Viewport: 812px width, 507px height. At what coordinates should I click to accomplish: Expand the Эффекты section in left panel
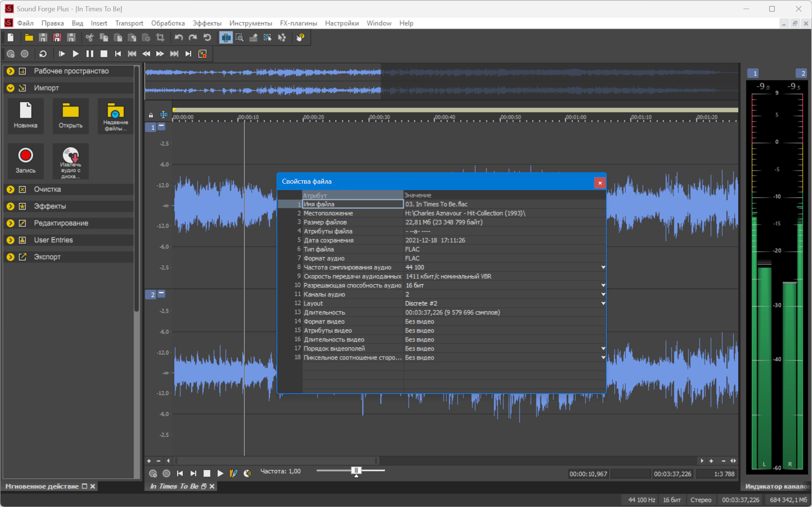pos(11,206)
